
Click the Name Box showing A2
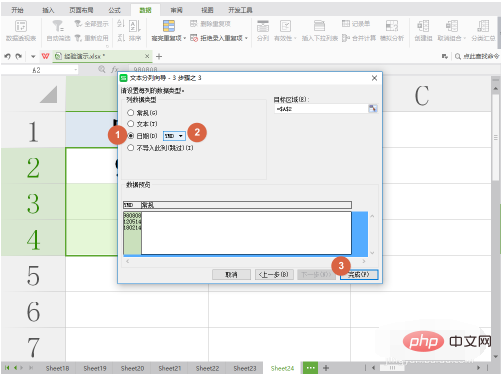point(37,70)
